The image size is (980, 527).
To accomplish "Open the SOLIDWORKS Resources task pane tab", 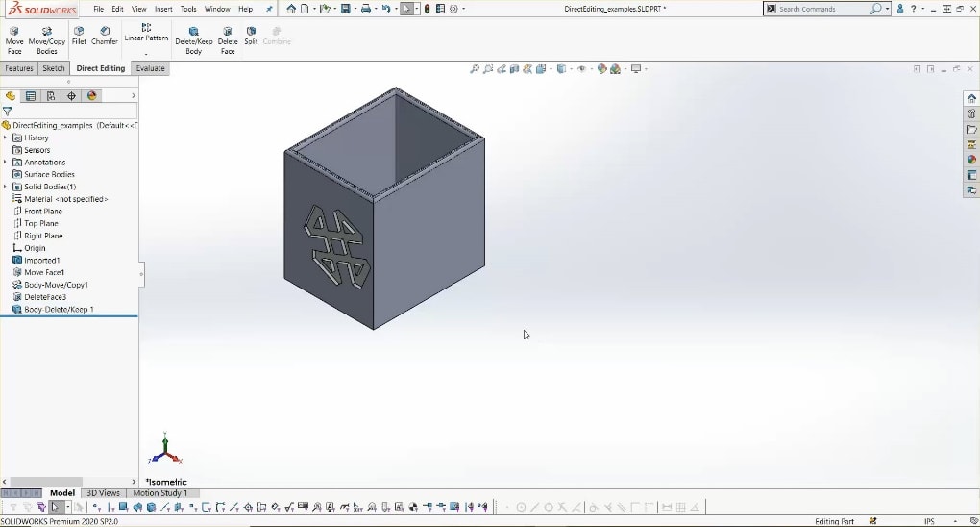I will click(x=971, y=98).
